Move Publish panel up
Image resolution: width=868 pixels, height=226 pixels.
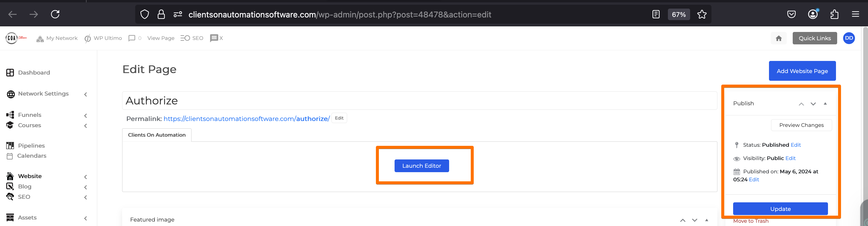[x=801, y=104]
